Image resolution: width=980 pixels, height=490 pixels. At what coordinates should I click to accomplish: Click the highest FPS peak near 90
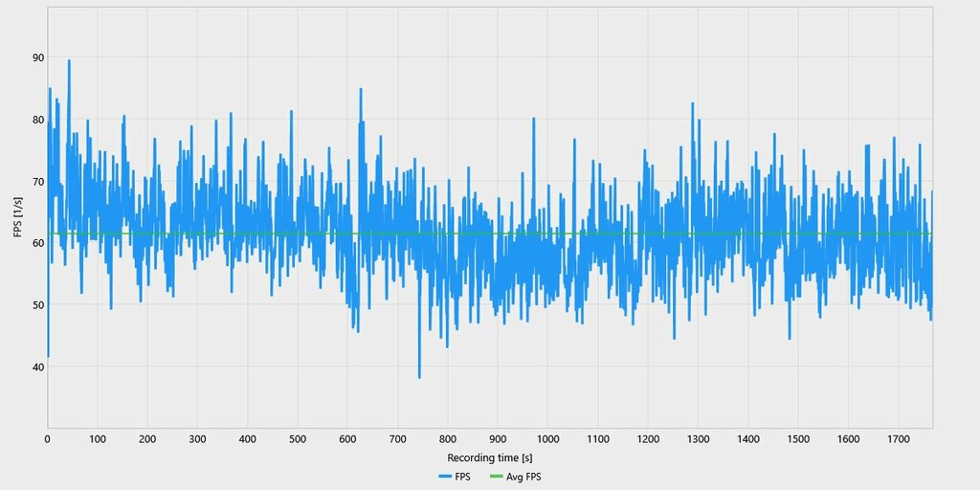(69, 61)
